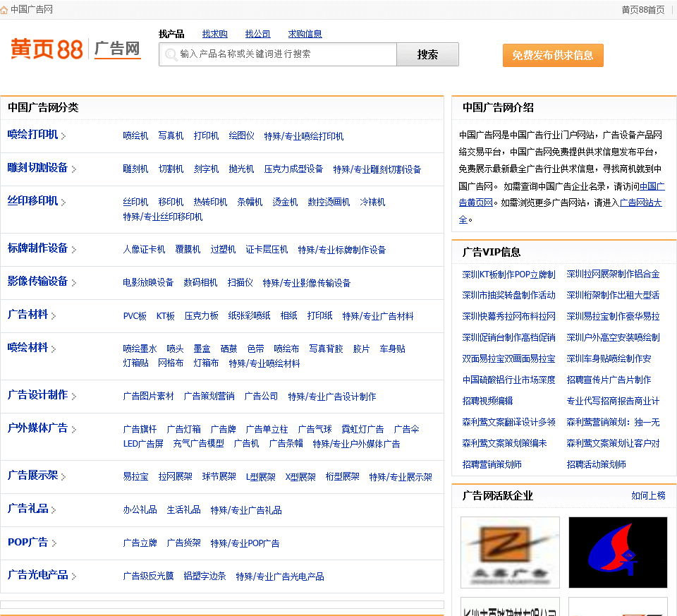Image resolution: width=677 pixels, height=616 pixels.
Task: Open the KT板 material link
Action: point(165,316)
